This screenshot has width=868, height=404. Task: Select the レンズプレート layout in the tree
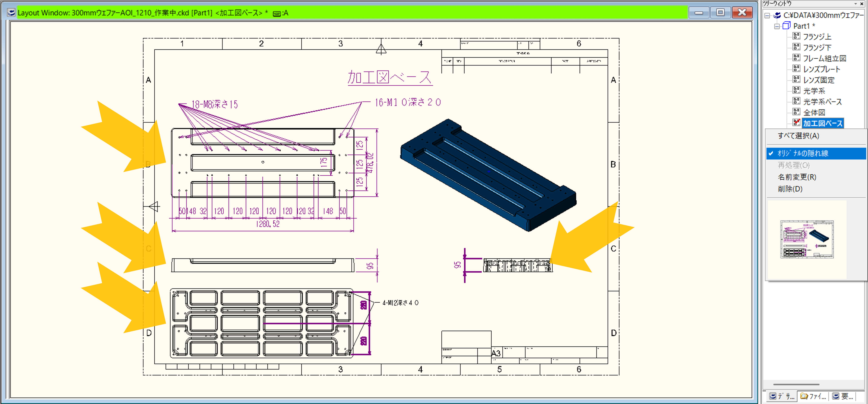[822, 69]
